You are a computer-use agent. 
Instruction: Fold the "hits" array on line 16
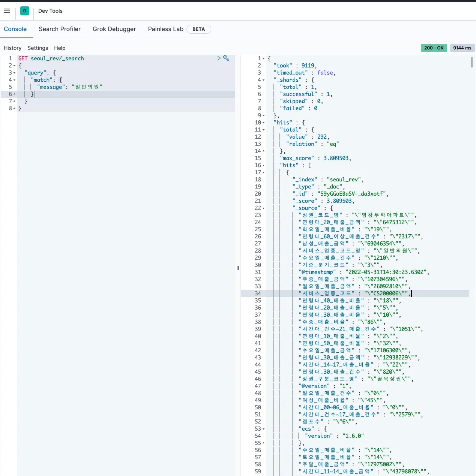(263, 165)
